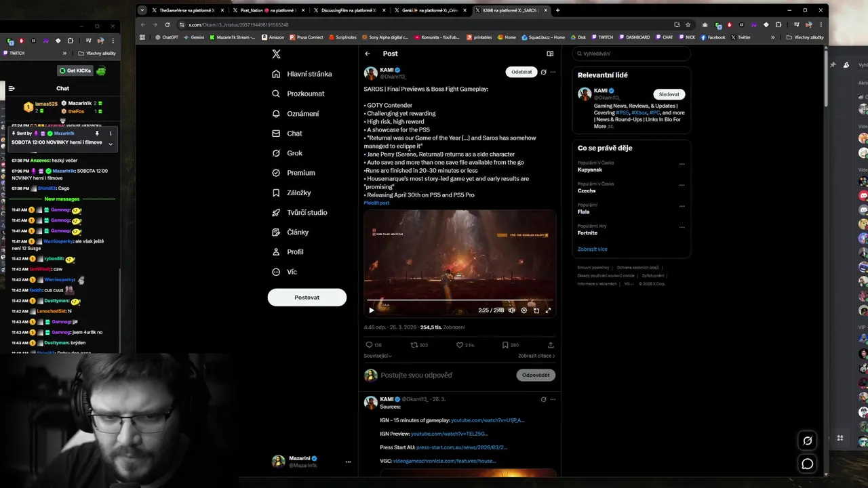Viewport: 868px width, 488px height.
Task: Open Hlavní stránka home icon
Action: tap(276, 74)
